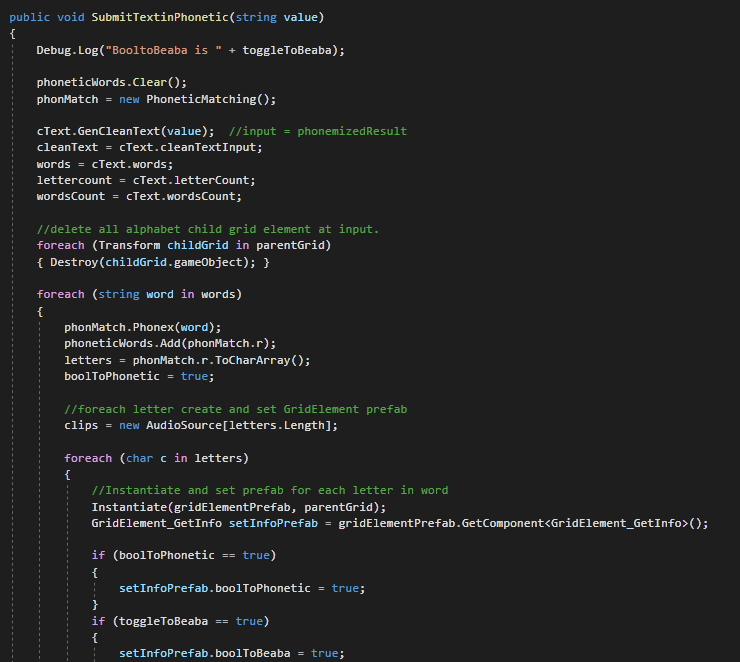740x662 pixels.
Task: Click the method's opening brace below the signature
Action: click(12, 34)
